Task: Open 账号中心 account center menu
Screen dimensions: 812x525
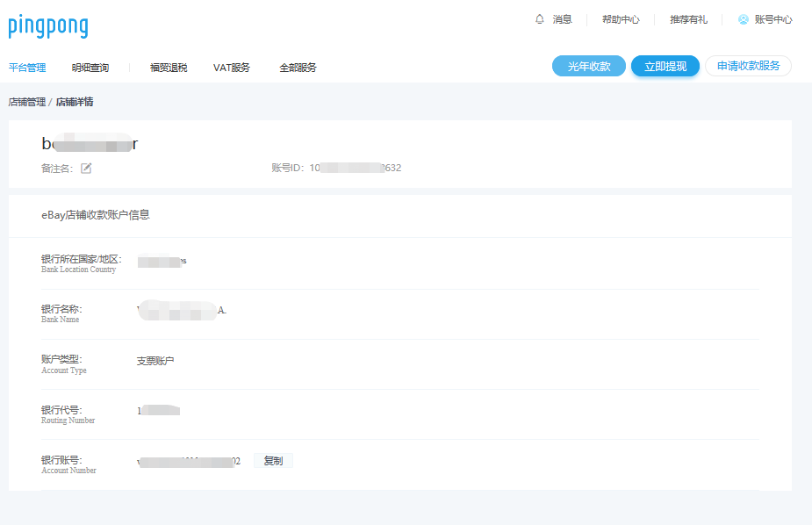Action: tap(772, 19)
